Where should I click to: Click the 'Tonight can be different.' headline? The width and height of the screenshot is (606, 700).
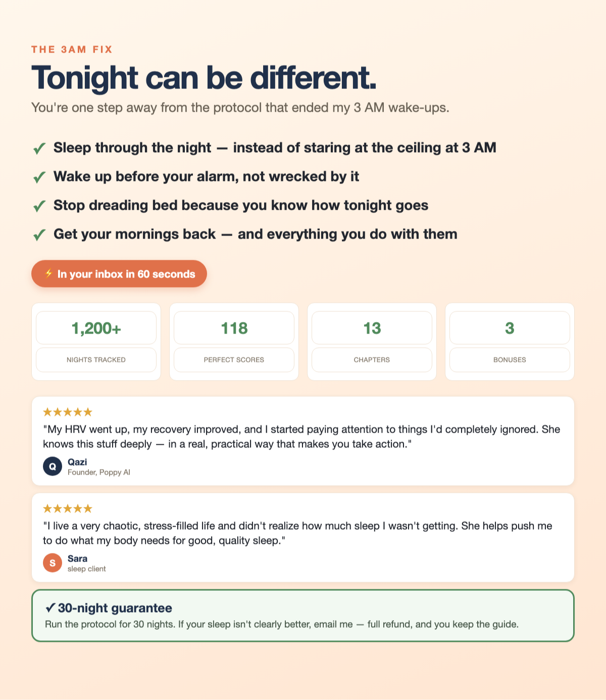point(204,78)
